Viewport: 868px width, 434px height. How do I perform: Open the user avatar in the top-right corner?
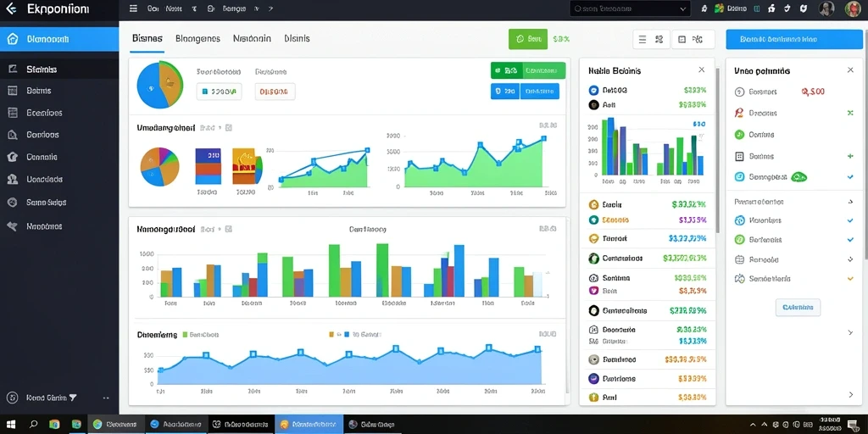[853, 8]
